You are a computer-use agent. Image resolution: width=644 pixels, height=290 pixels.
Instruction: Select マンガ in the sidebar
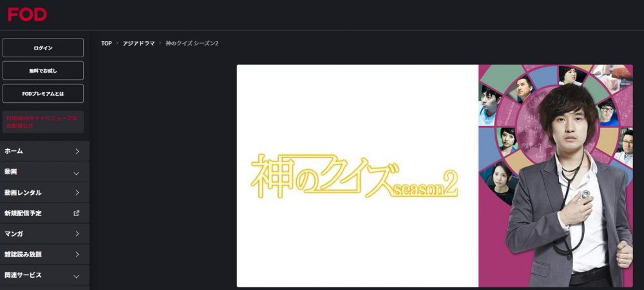pos(44,234)
